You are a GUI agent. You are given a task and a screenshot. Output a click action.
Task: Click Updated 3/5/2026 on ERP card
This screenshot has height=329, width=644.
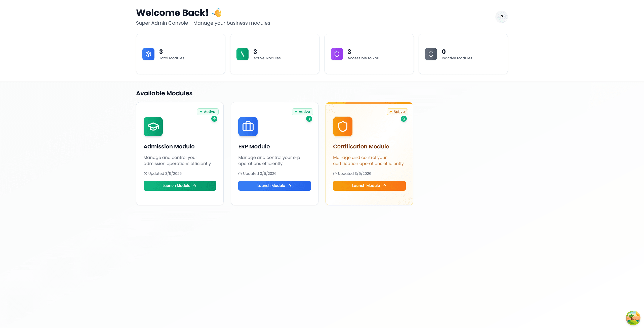[260, 174]
